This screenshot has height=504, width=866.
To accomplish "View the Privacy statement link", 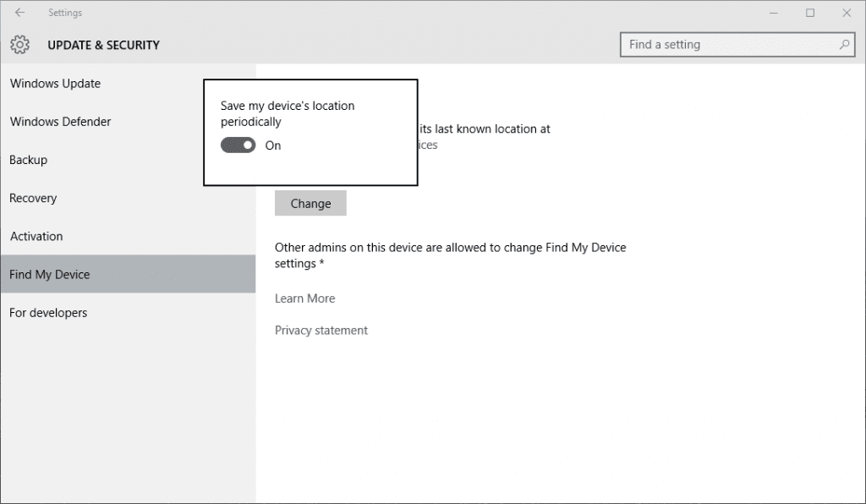I will pos(321,331).
